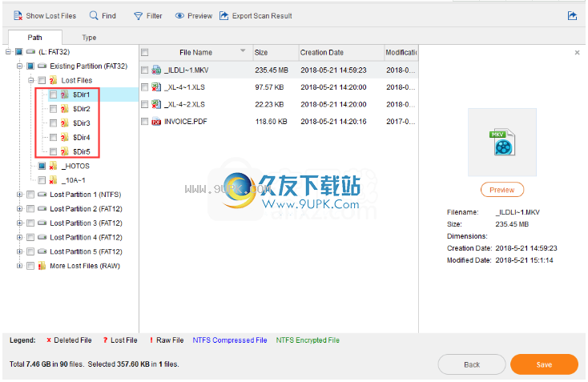
Task: Click the File Name sort arrow
Action: point(243,50)
